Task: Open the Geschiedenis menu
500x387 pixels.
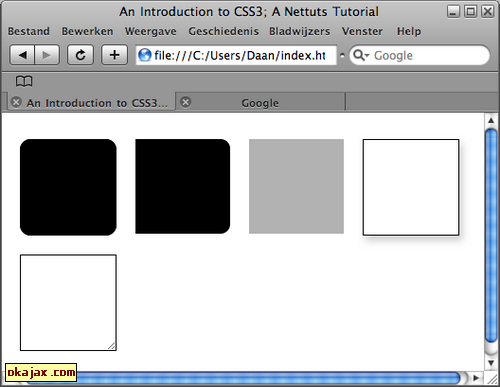Action: [223, 31]
